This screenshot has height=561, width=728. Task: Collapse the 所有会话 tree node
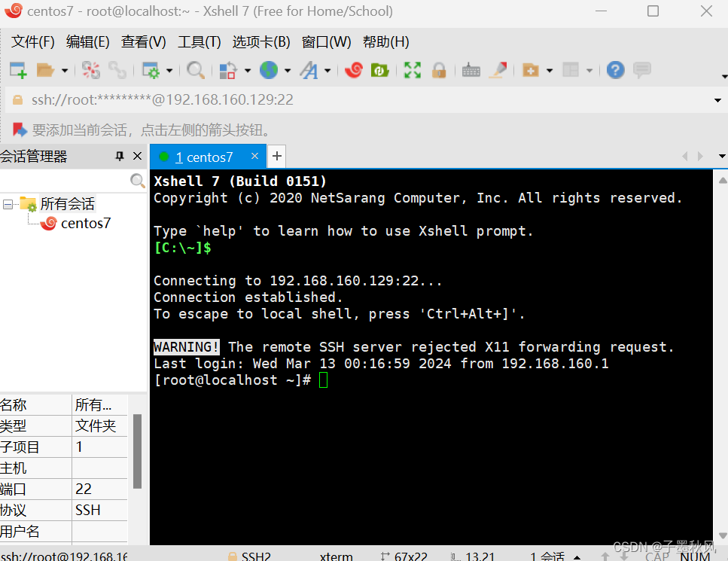click(x=8, y=204)
